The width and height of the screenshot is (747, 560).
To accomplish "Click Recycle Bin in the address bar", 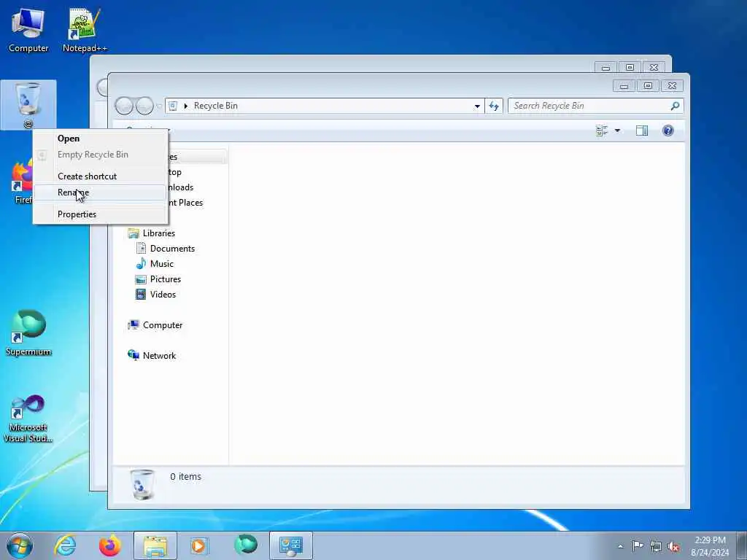I will click(x=216, y=106).
